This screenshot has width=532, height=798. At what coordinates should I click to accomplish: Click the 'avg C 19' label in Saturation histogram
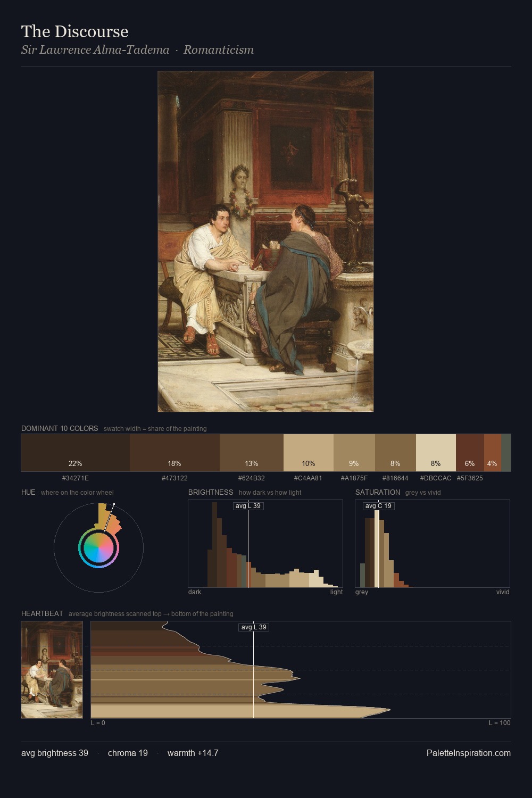click(x=378, y=506)
